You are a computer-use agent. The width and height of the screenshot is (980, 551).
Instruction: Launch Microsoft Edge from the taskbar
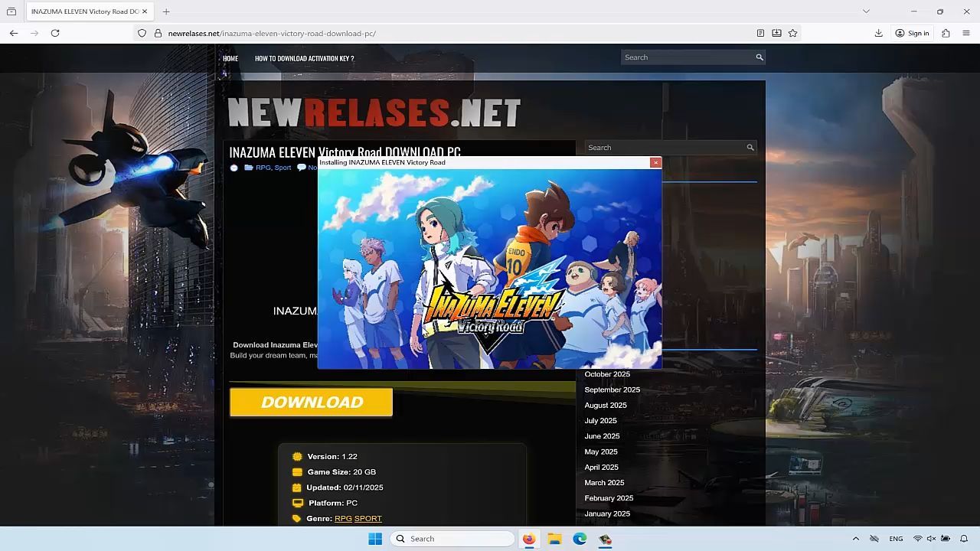[x=580, y=539]
